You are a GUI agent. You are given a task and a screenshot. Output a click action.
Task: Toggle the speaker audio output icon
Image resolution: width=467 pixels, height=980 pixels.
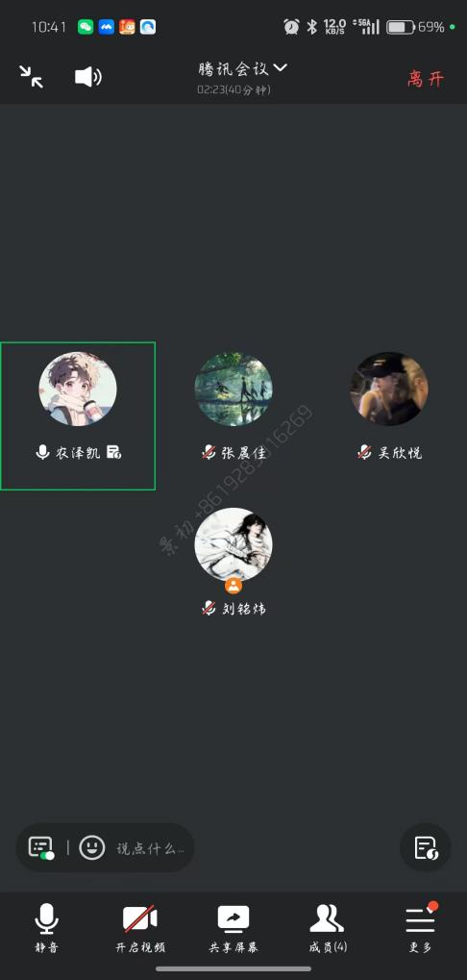pos(88,77)
